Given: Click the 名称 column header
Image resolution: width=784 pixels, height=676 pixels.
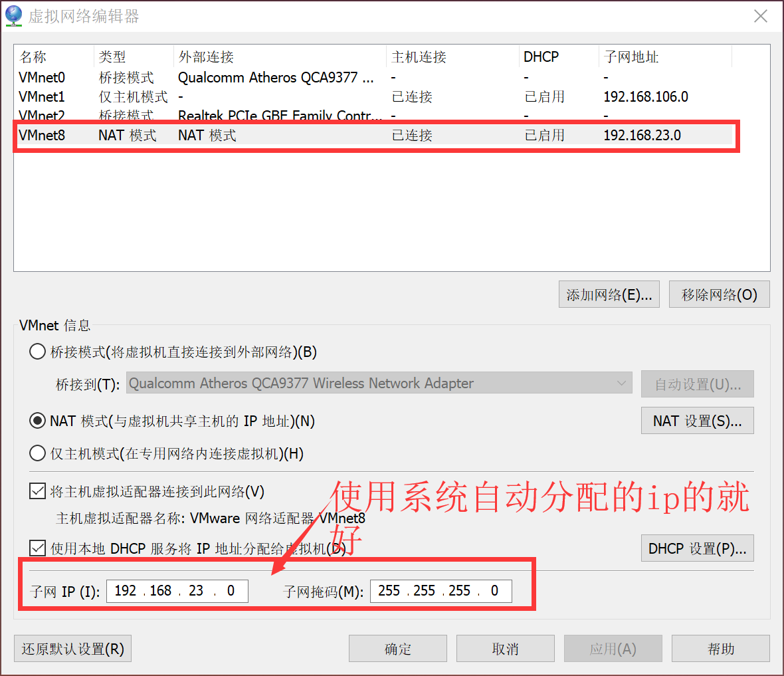Looking at the screenshot, I should click(33, 56).
